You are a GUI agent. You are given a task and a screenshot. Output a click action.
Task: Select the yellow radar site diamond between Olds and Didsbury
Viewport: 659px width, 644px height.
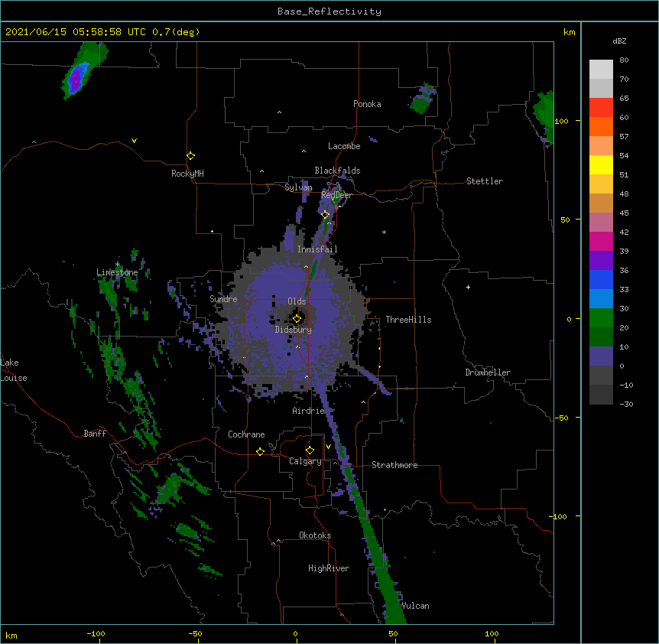click(297, 319)
